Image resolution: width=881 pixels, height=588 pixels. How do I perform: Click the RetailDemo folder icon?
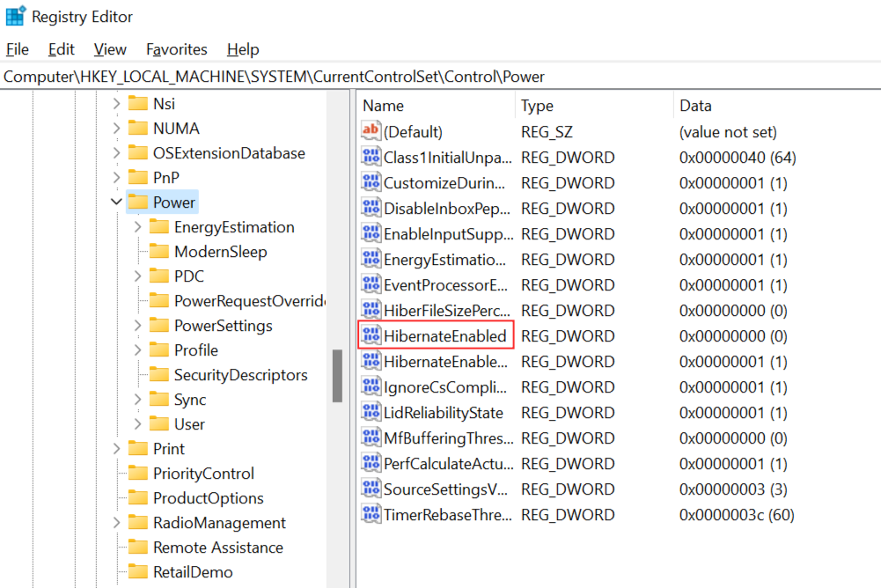tap(137, 572)
